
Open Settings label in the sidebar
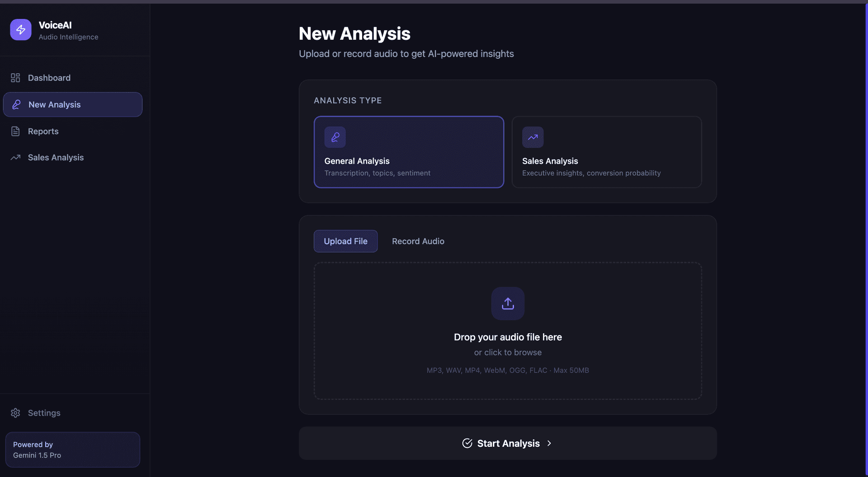tap(44, 413)
